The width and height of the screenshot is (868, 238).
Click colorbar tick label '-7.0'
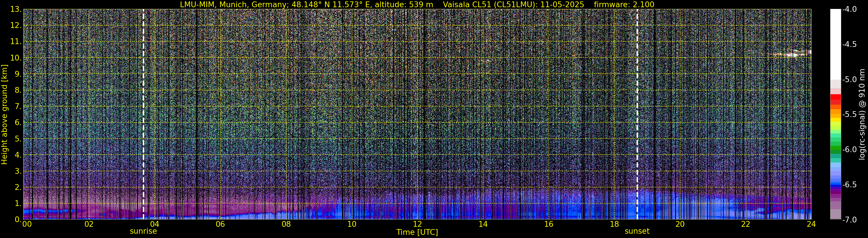click(x=850, y=220)
